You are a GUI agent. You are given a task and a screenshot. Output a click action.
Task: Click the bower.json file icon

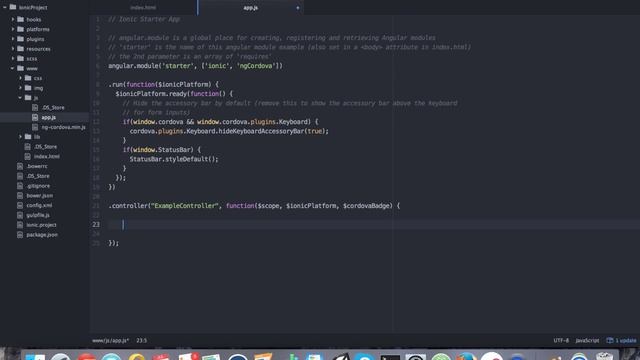20,196
